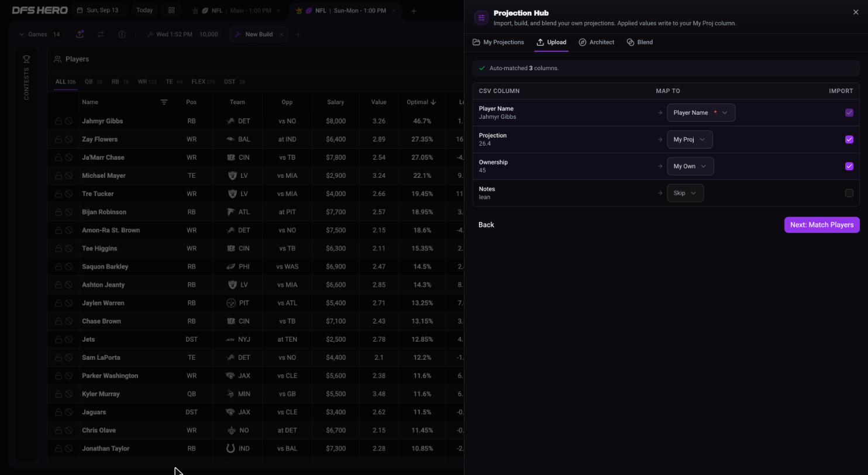This screenshot has width=868, height=475.
Task: Click the Back button
Action: 486,225
